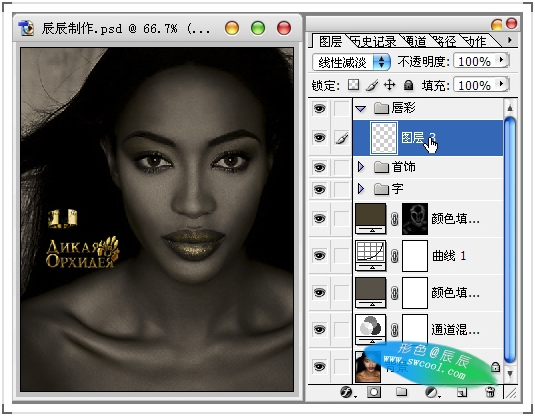Hide the 唇彩 group
The image size is (535, 416).
pos(320,109)
